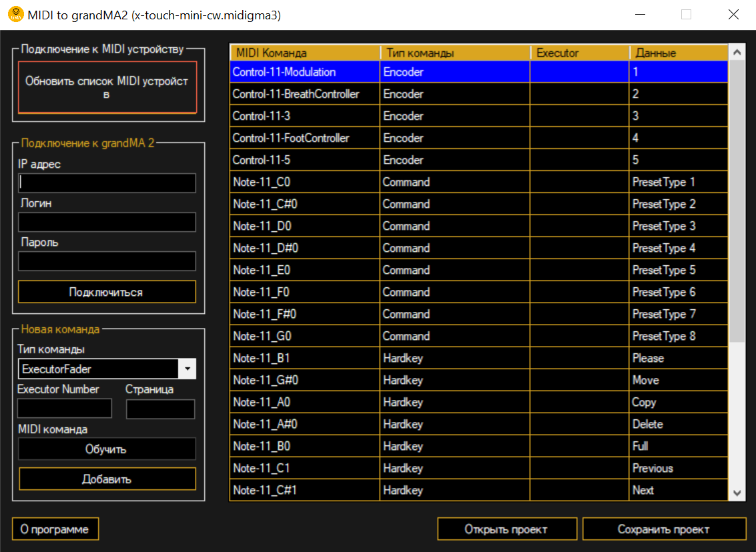Select the Note-11_G0 row

pyautogui.click(x=479, y=336)
